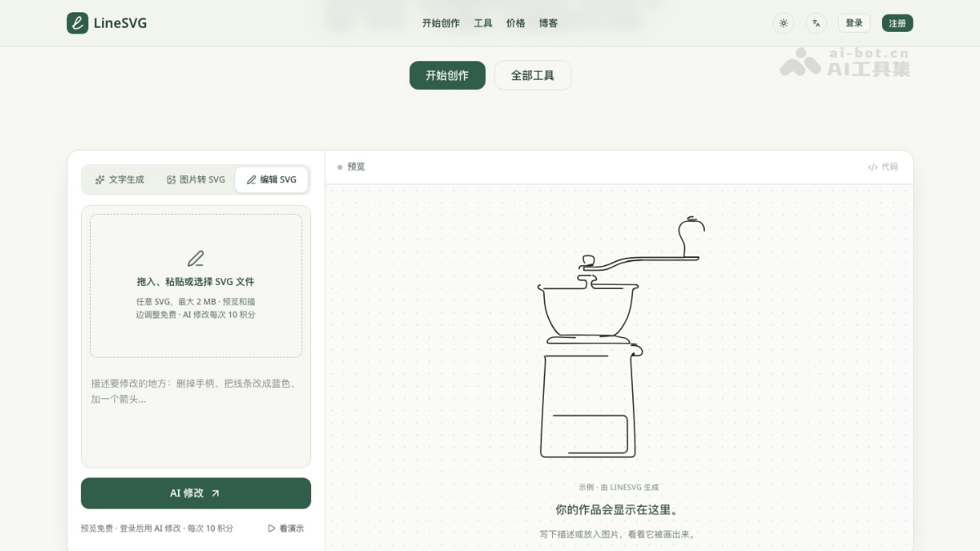Click the 登录 button
The image size is (980, 551).
(x=854, y=23)
